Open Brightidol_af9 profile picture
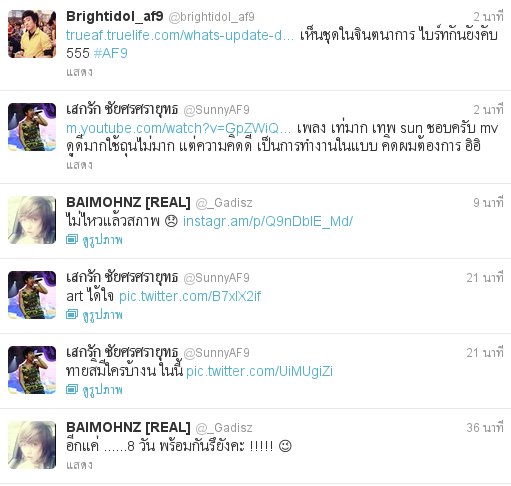The width and height of the screenshot is (511, 486). tap(32, 34)
